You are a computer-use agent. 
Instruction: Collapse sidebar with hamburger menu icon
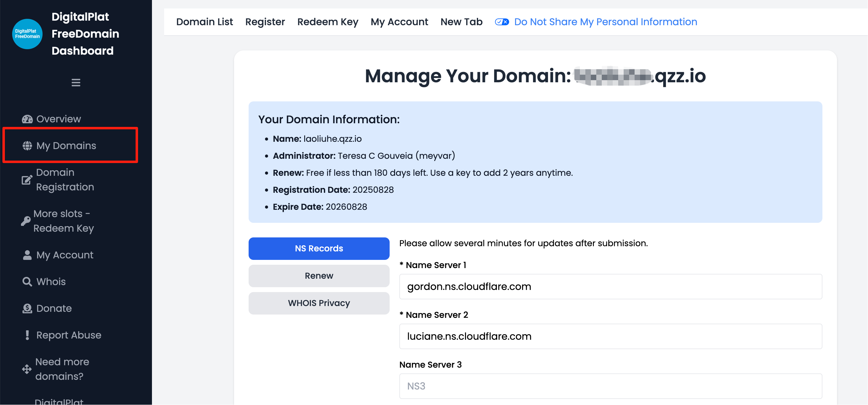[x=76, y=83]
